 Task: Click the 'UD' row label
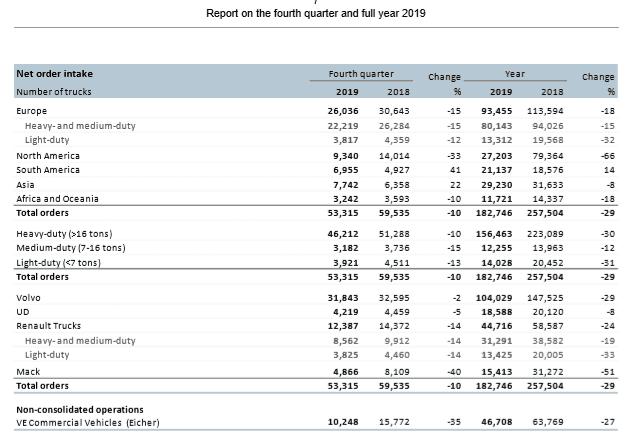coord(23,312)
